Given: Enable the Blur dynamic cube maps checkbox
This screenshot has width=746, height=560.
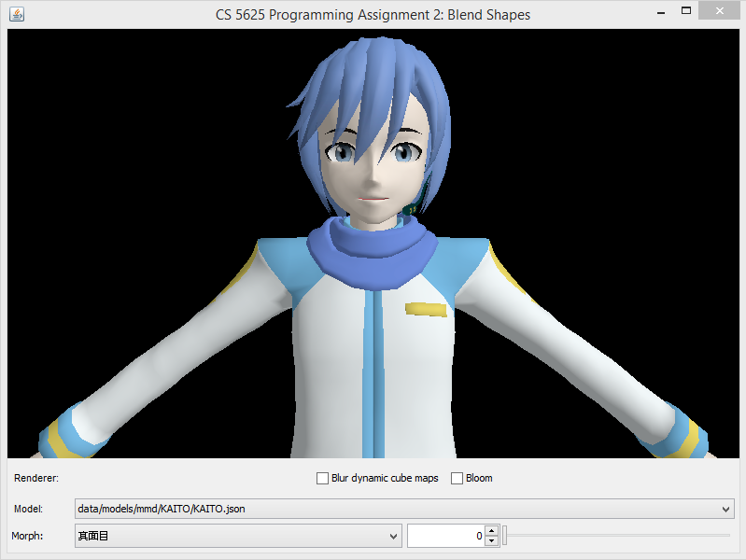Looking at the screenshot, I should point(323,479).
